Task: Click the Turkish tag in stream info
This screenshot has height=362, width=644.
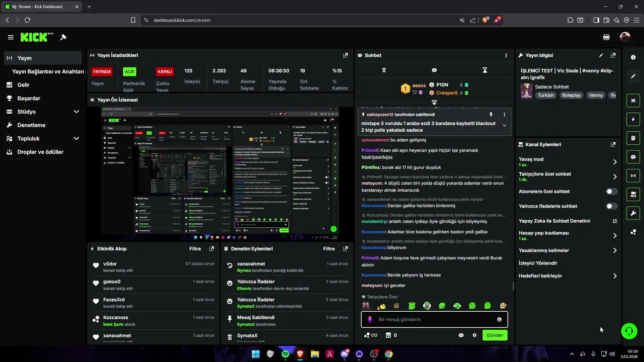Action: coord(545,95)
